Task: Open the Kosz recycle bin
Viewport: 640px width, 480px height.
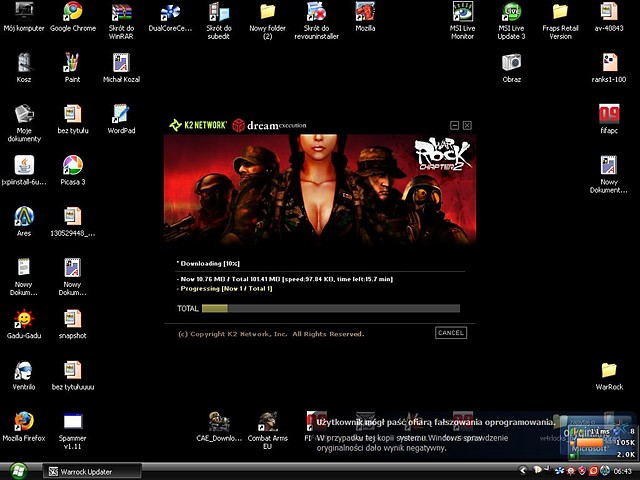Action: 24,68
